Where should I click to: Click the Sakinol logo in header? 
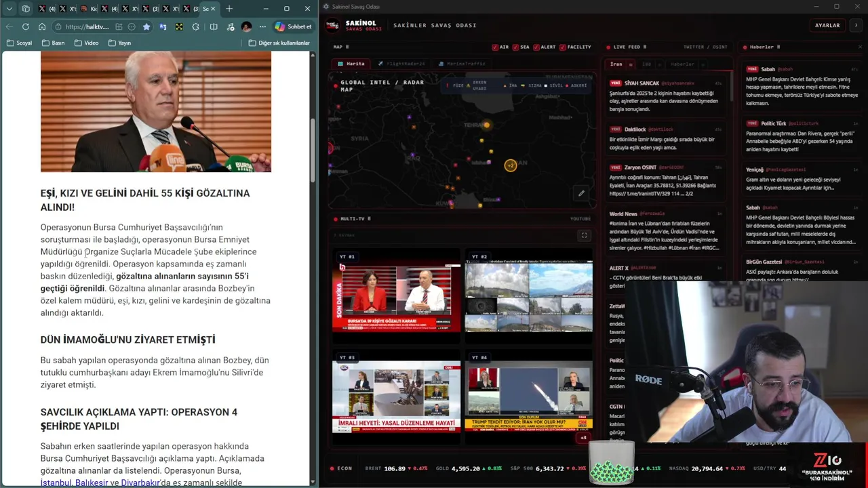pyautogui.click(x=333, y=25)
